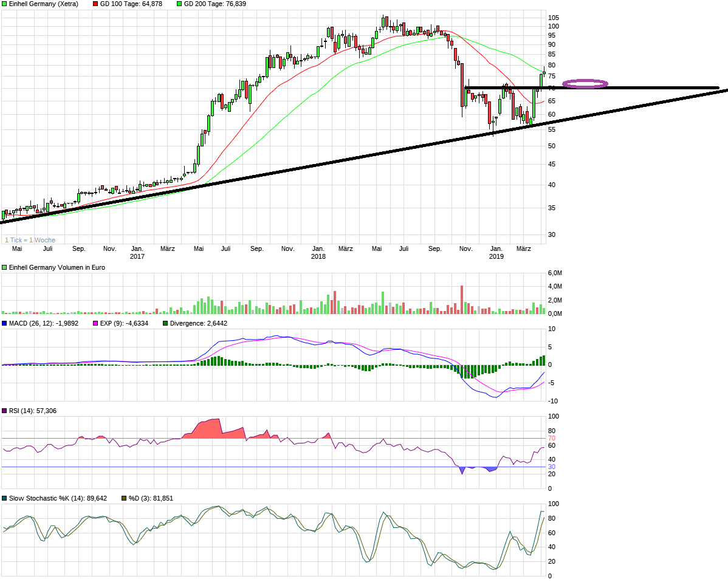This screenshot has width=728, height=582.
Task: Click the green GD 200 Tage legend square
Action: (x=179, y=4)
